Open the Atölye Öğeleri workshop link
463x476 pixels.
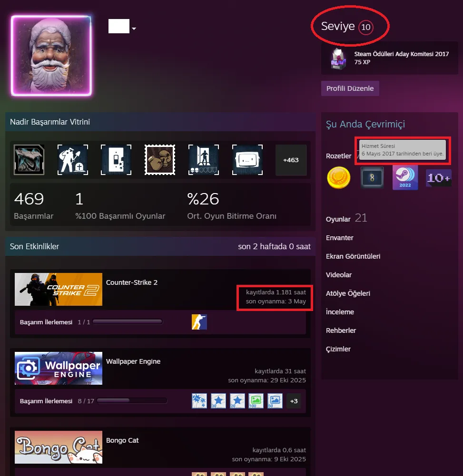pyautogui.click(x=348, y=293)
